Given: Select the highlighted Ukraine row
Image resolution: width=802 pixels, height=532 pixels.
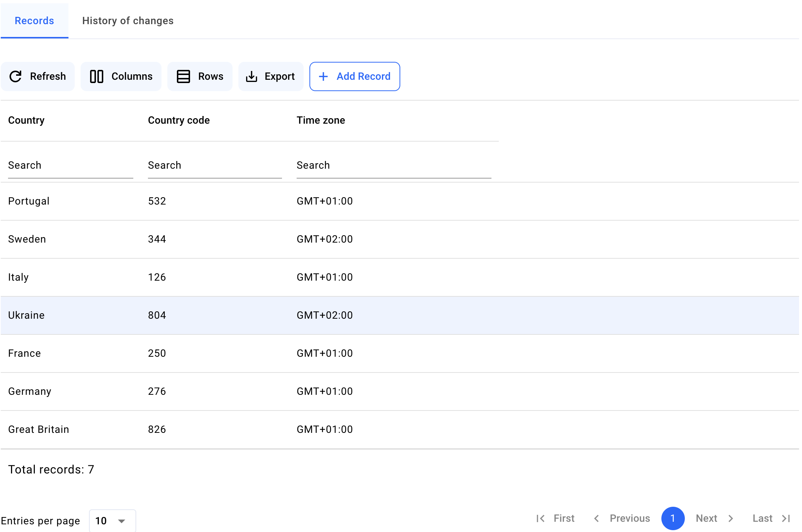Looking at the screenshot, I should click(x=400, y=315).
